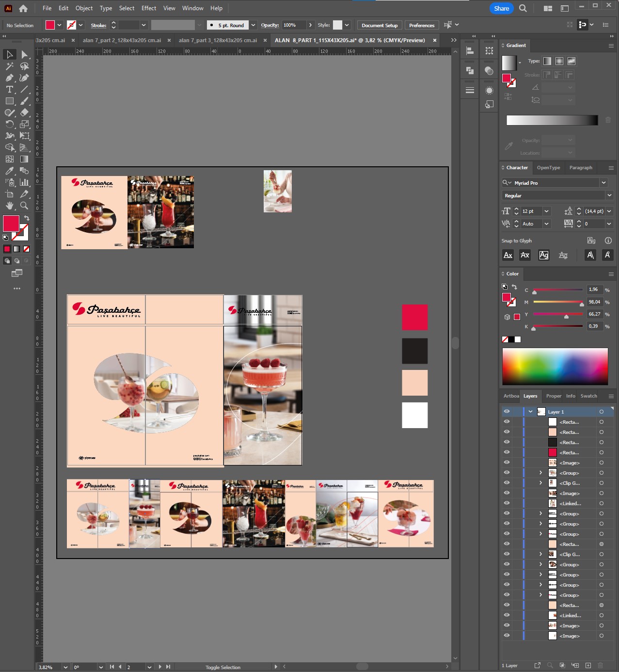Click the color spectrum bar
Screen dimensions: 619x672
[x=555, y=367]
